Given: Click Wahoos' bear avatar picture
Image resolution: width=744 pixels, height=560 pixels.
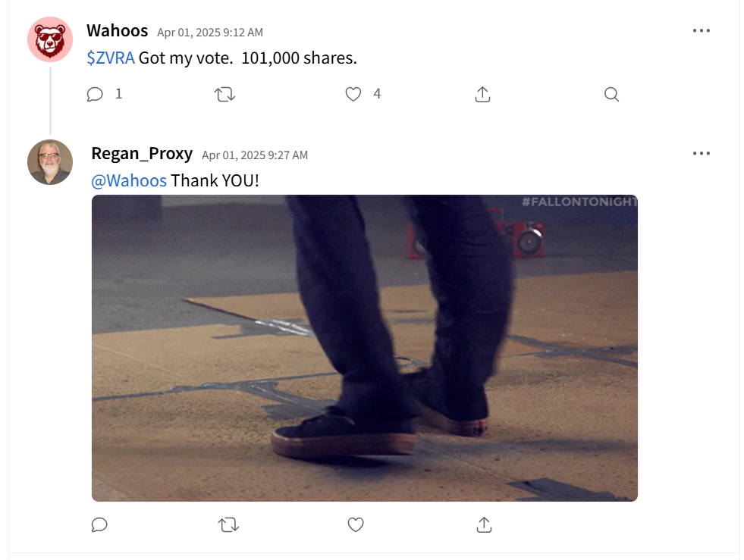Looking at the screenshot, I should [50, 39].
